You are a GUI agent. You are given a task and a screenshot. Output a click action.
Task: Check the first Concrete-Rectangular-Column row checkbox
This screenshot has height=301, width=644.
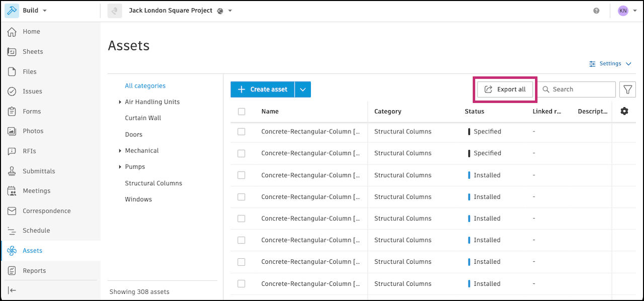tap(242, 131)
